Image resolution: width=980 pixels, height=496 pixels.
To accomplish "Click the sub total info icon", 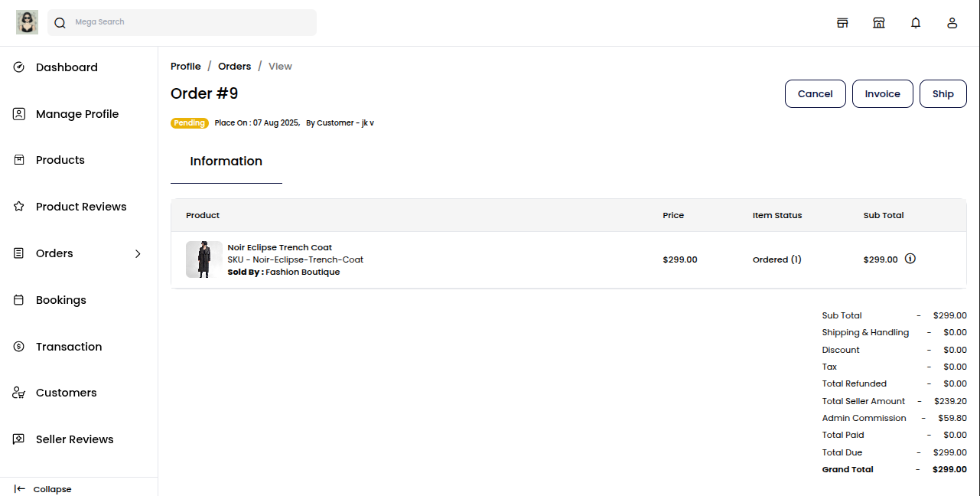I will click(x=910, y=259).
